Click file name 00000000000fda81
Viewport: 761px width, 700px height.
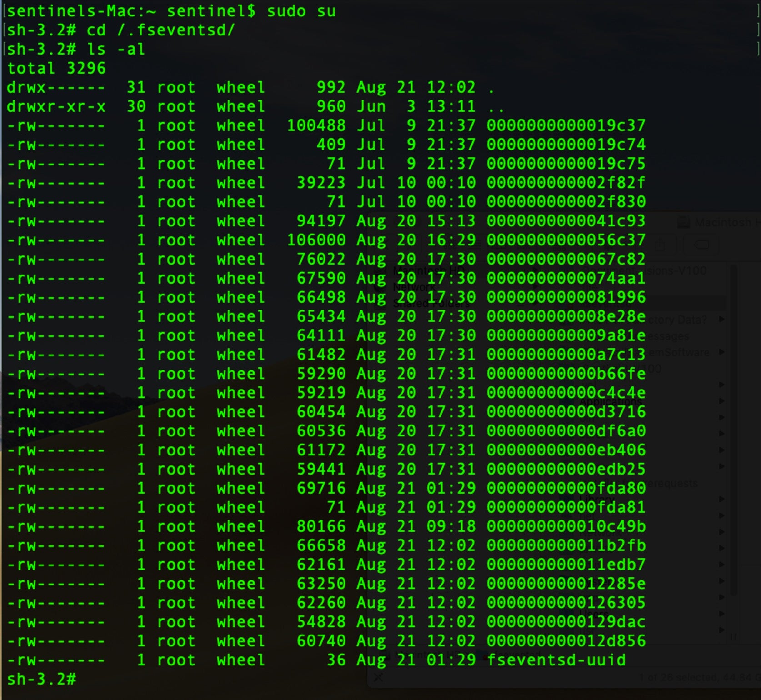tap(566, 507)
